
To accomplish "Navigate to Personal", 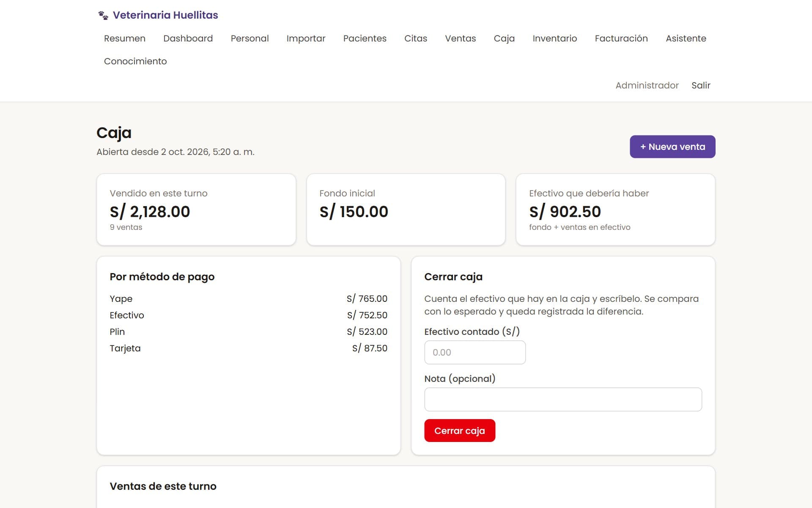I will click(250, 39).
